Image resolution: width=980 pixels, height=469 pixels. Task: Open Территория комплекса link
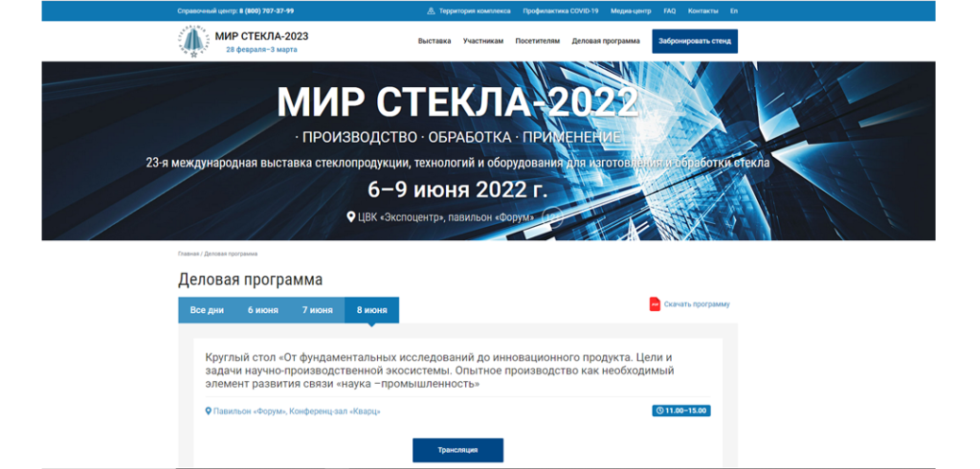475,11
